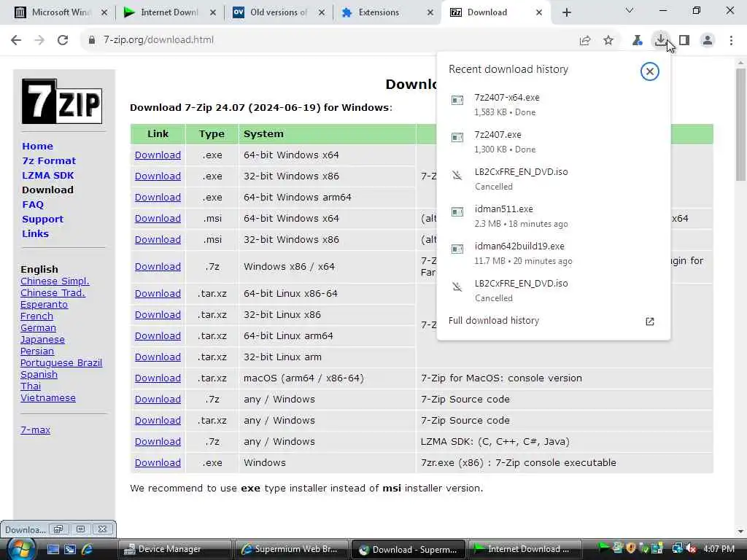Open Internet Download Manager taskbar button
This screenshot has height=560, width=747.
[x=525, y=549]
